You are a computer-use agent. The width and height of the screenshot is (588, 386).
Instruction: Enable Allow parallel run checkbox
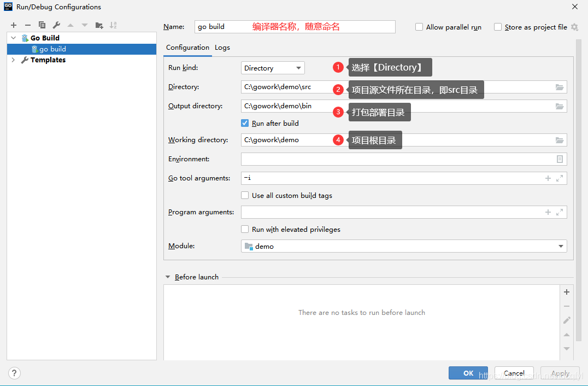coord(419,27)
